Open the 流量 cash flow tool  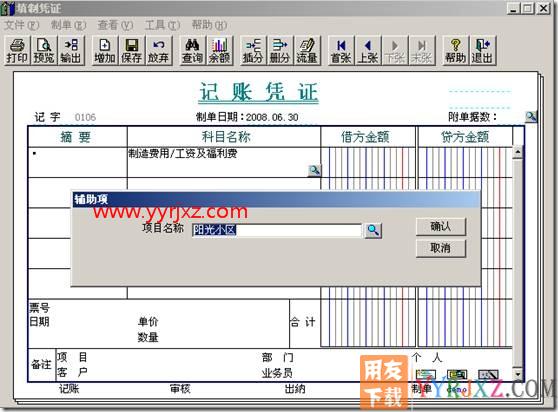[x=307, y=51]
